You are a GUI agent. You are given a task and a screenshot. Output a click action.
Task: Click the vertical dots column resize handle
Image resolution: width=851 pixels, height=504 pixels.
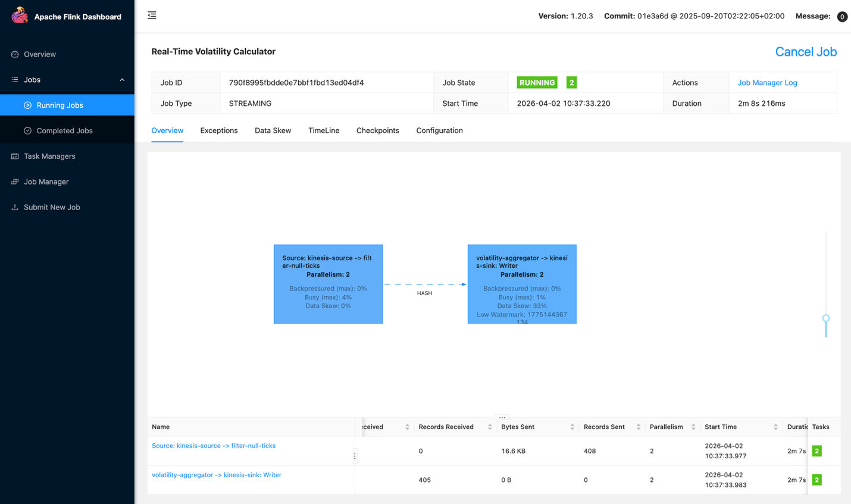(x=355, y=456)
